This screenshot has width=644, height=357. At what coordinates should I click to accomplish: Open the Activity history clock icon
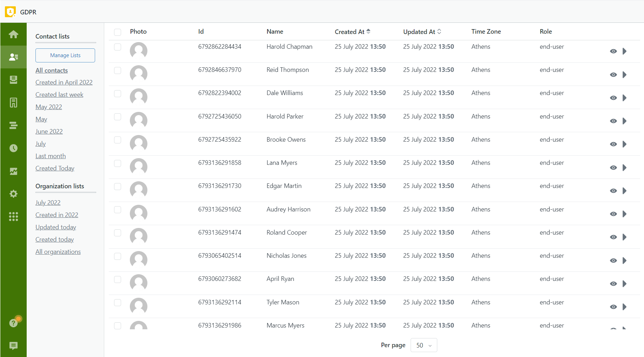click(13, 148)
